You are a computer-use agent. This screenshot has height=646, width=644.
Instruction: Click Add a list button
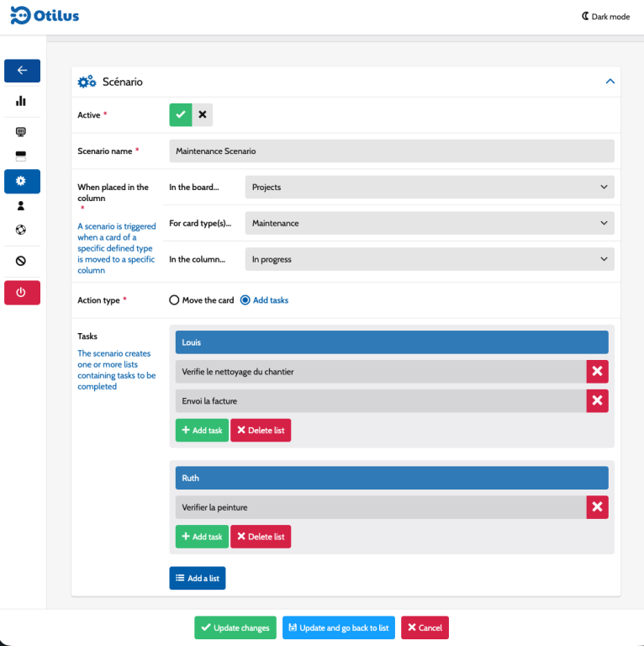198,578
